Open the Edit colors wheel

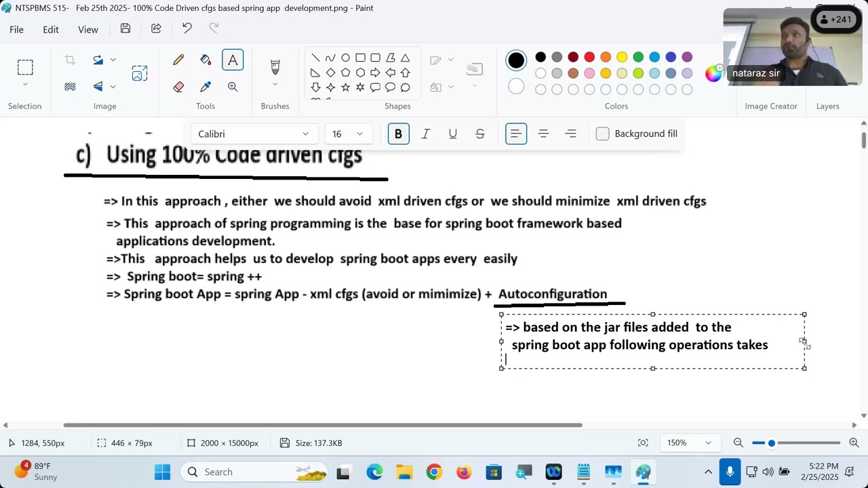point(713,74)
